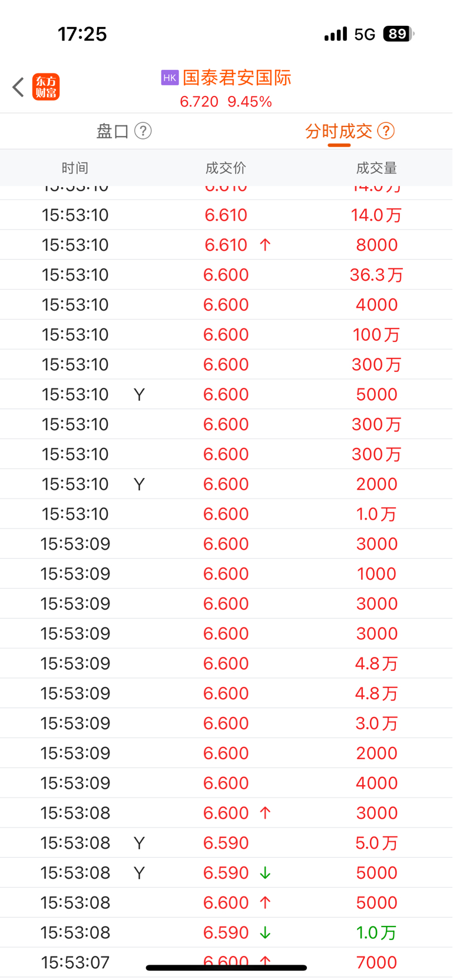This screenshot has height=980, width=453.
Task: Tap the purple HK market badge
Action: point(170,78)
